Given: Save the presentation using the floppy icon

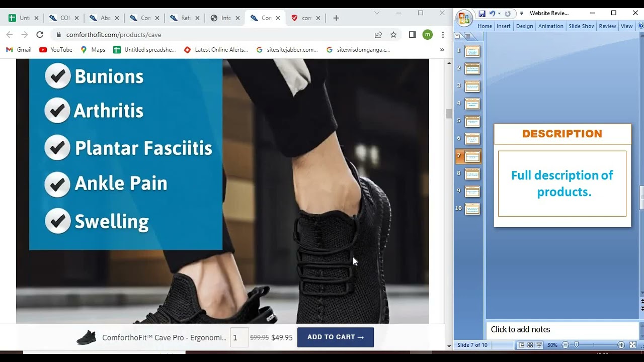Looking at the screenshot, I should (482, 14).
